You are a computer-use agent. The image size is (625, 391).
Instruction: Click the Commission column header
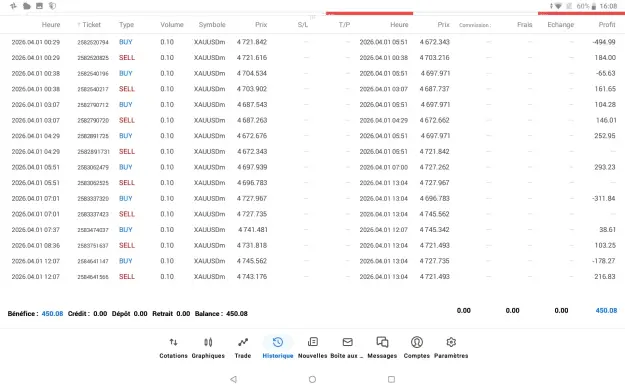tap(474, 25)
